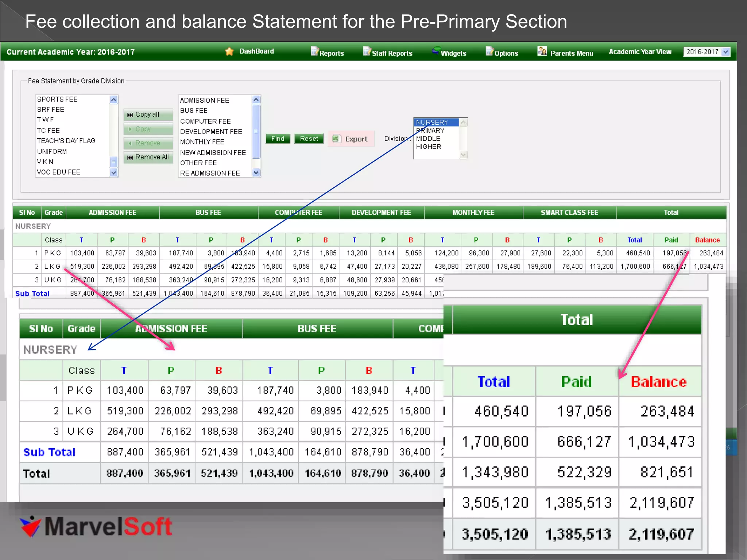Select TEACH'S DAY FLAG in left list

[66, 141]
